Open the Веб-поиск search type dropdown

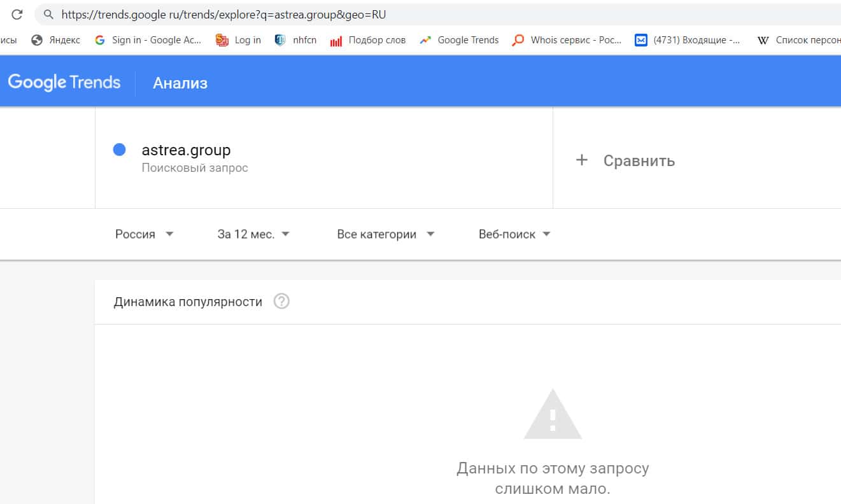(514, 234)
